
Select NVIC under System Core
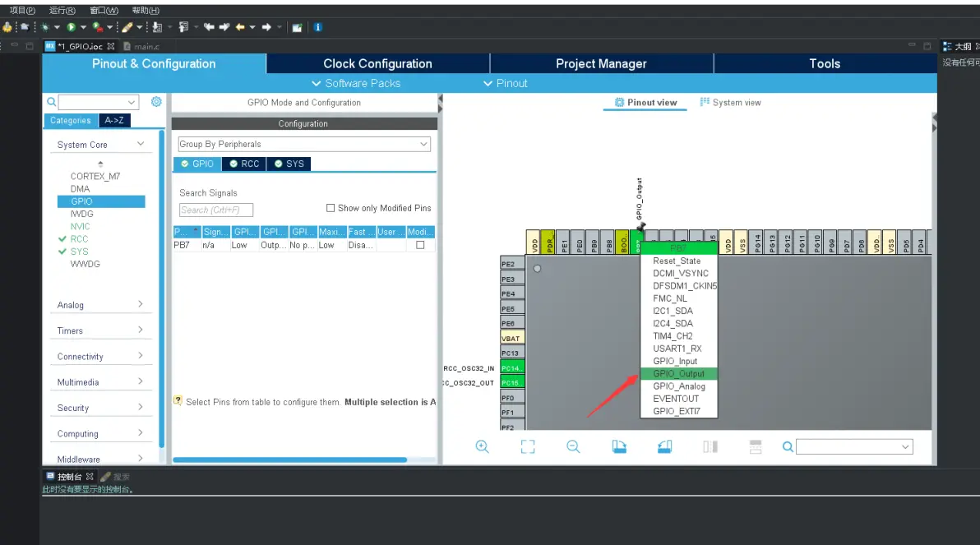click(x=80, y=226)
